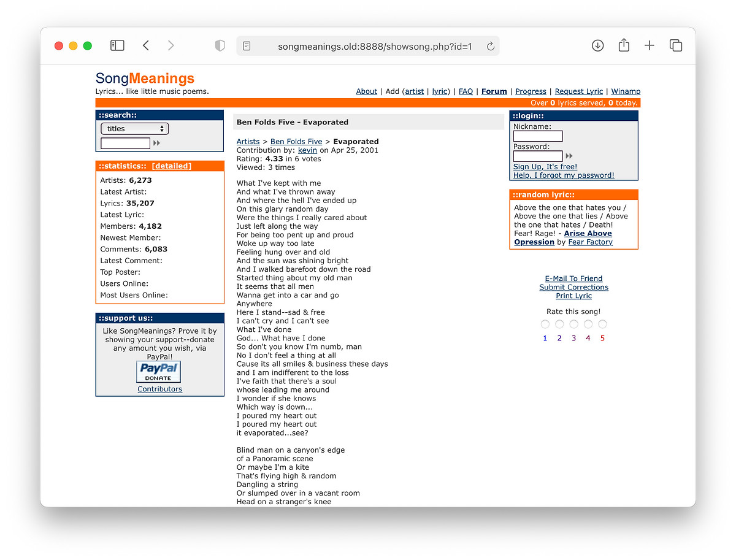The width and height of the screenshot is (736, 560).
Task: Open the FAQ link
Action: pyautogui.click(x=466, y=91)
